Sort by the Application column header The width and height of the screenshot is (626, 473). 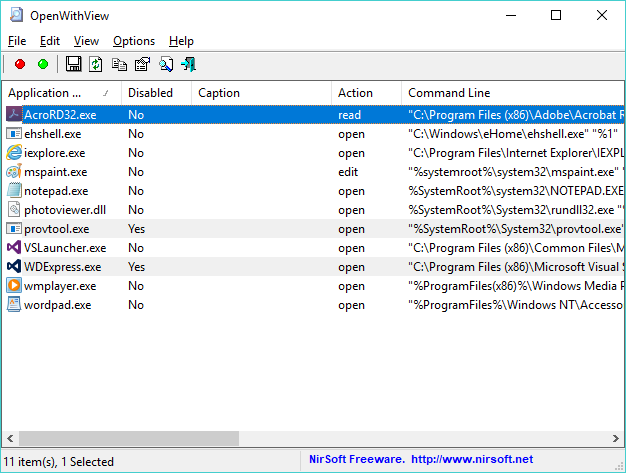61,93
